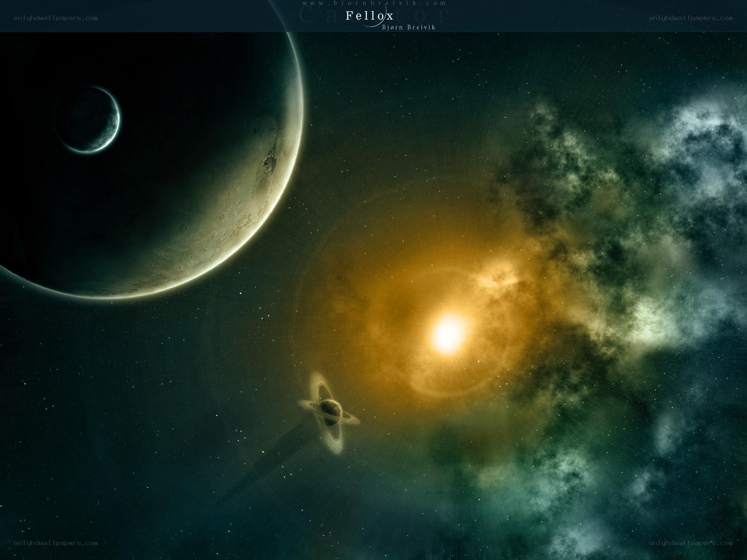The image size is (747, 560).
Task: Click the faint Castor text behind the title
Action: coord(373,15)
